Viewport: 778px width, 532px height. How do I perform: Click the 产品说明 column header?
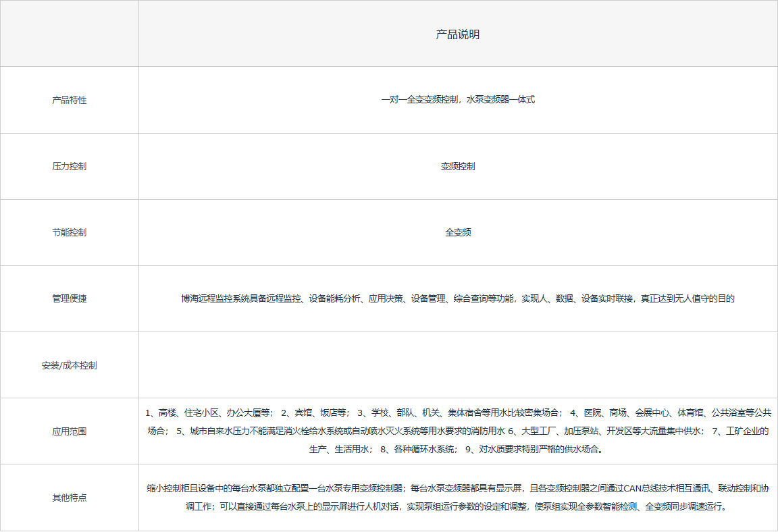coord(458,34)
